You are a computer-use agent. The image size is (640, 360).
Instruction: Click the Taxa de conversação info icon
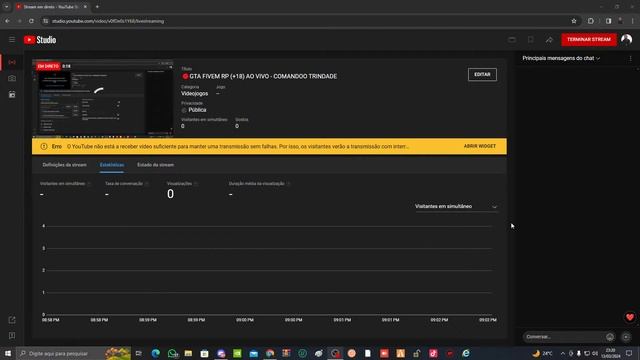pyautogui.click(x=147, y=184)
